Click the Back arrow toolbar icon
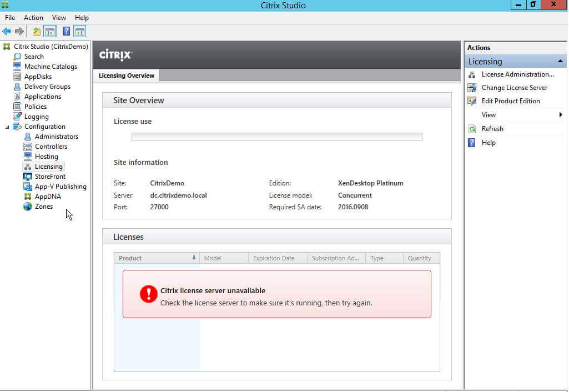569x392 pixels. pos(7,32)
